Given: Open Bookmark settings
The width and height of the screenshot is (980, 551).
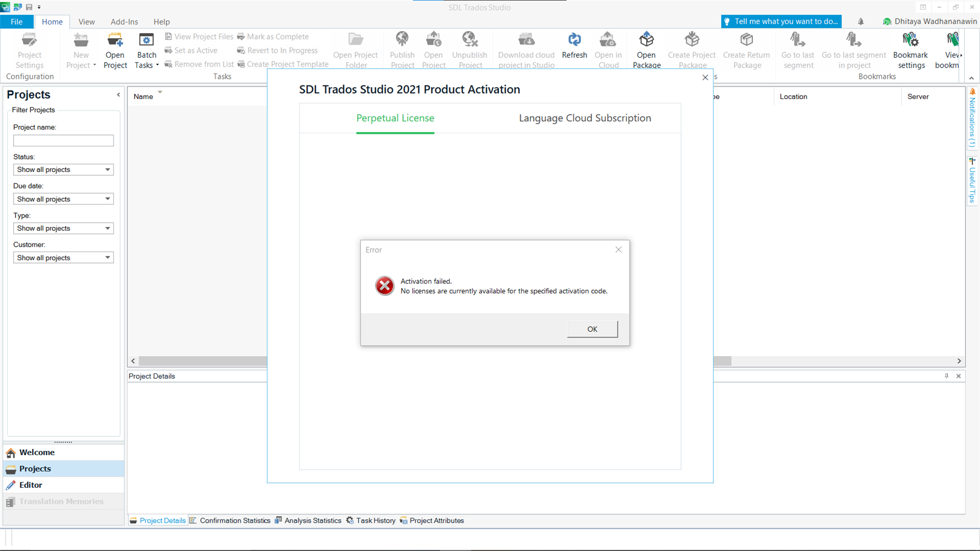Looking at the screenshot, I should 911,50.
